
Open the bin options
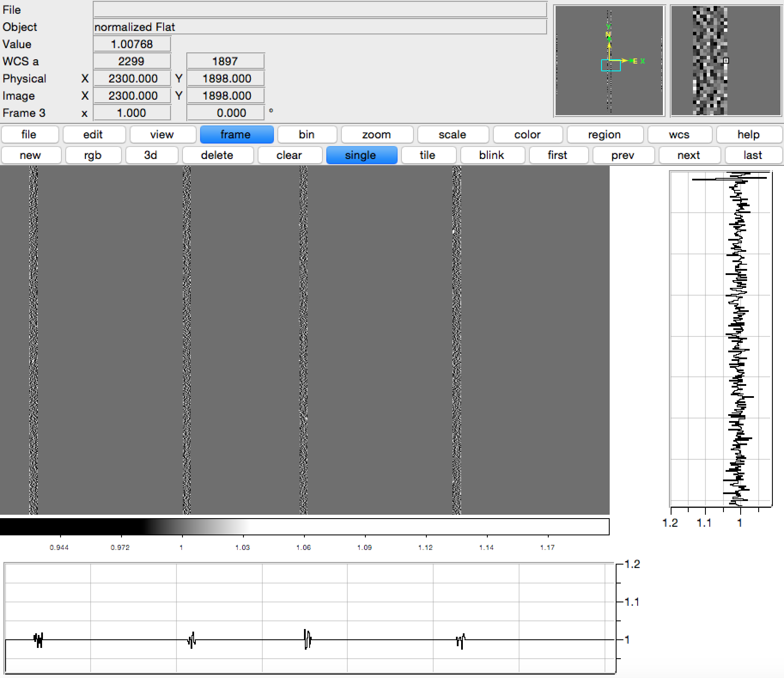point(307,134)
